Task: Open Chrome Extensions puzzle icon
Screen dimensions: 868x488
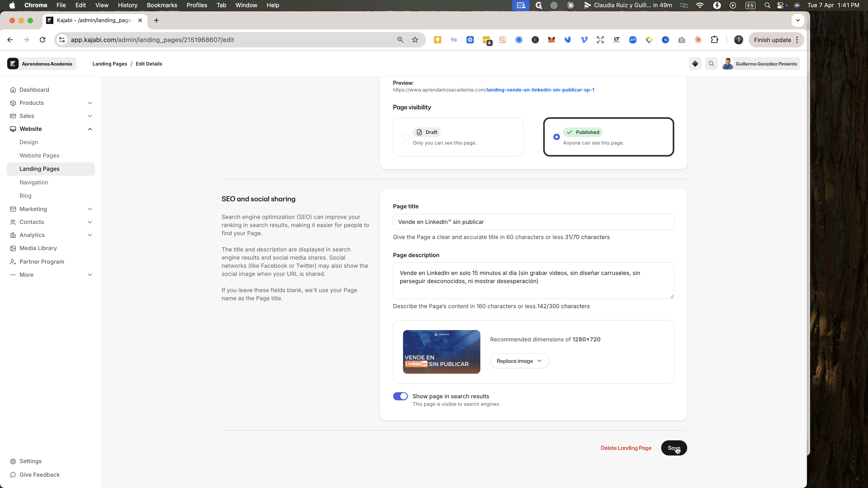Action: click(714, 40)
